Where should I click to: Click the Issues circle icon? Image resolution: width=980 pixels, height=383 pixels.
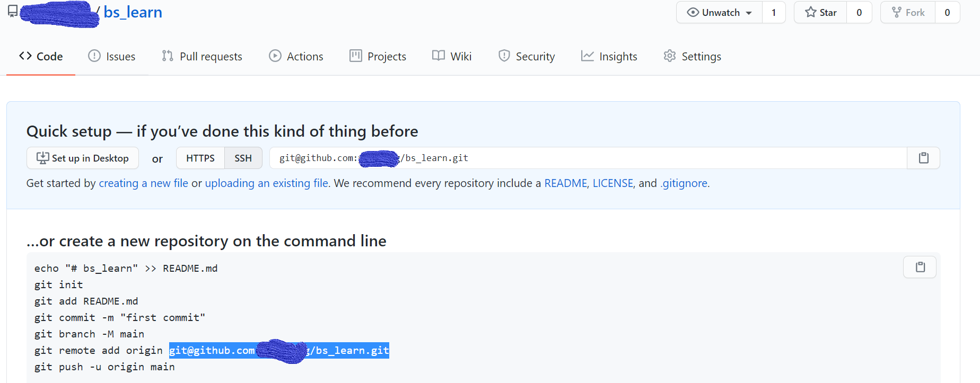pyautogui.click(x=94, y=56)
